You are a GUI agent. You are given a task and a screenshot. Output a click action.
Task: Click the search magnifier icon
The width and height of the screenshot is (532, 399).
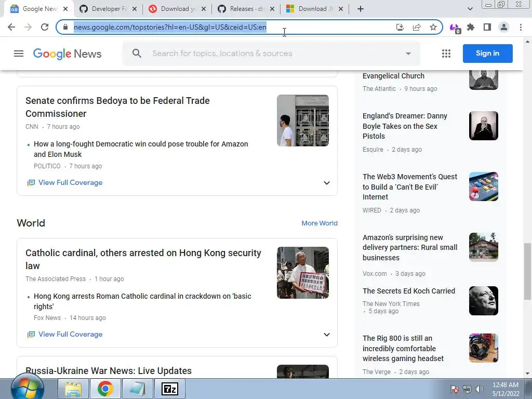click(137, 54)
